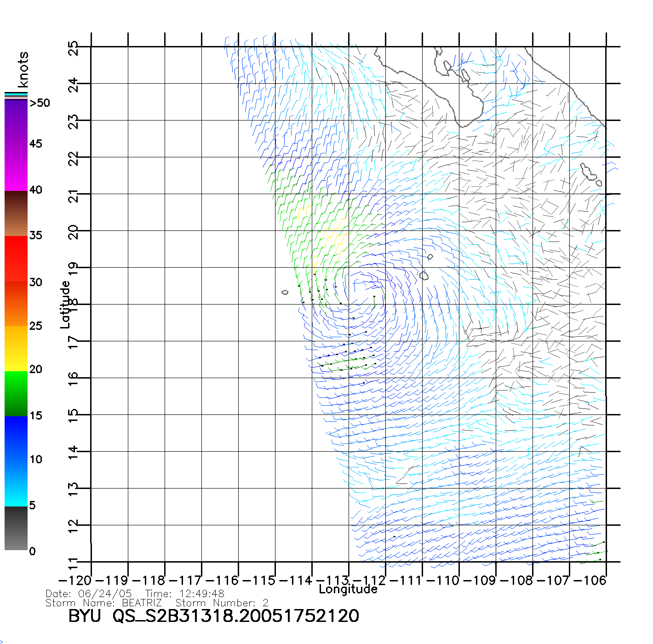This screenshot has height=644, width=653.
Task: Click the "Storm Number: 2" text
Action: coord(222,603)
